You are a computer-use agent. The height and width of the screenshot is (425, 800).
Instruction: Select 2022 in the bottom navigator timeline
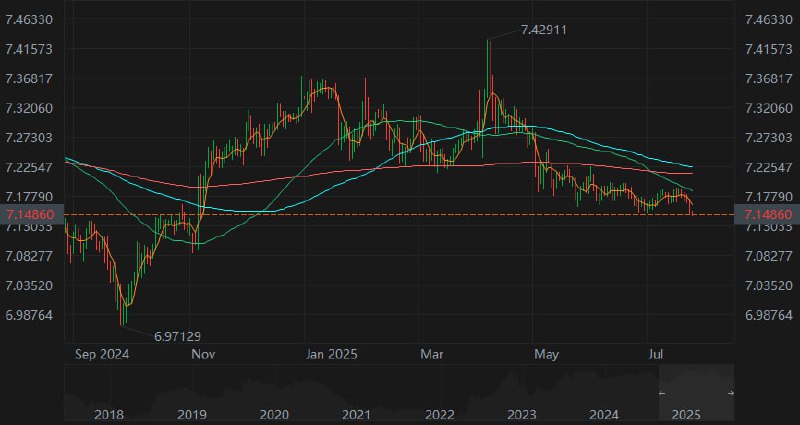(439, 413)
